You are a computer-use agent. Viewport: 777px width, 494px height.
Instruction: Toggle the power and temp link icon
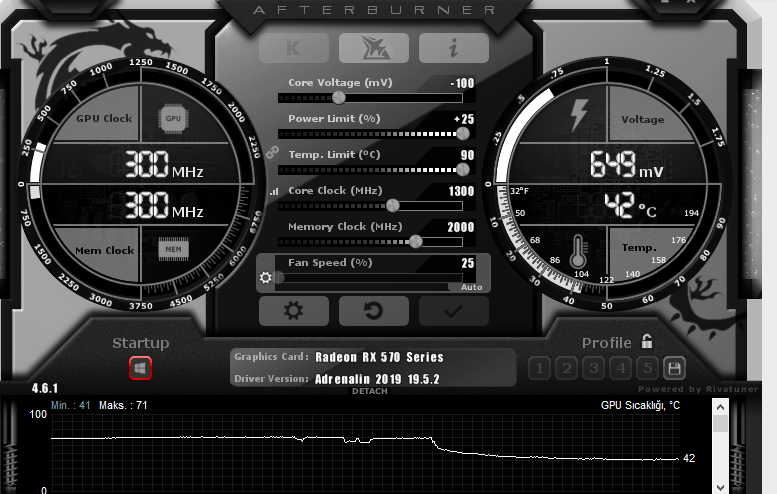(272, 153)
